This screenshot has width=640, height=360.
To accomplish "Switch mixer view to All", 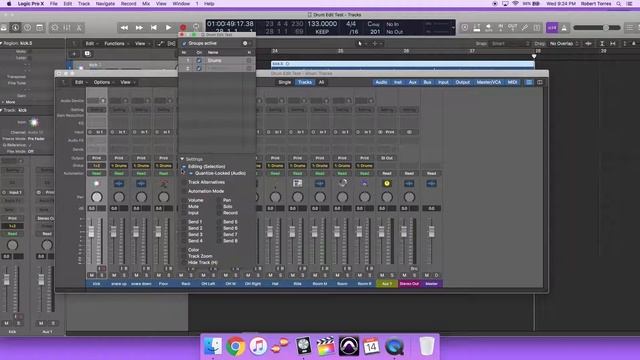I will tap(322, 82).
